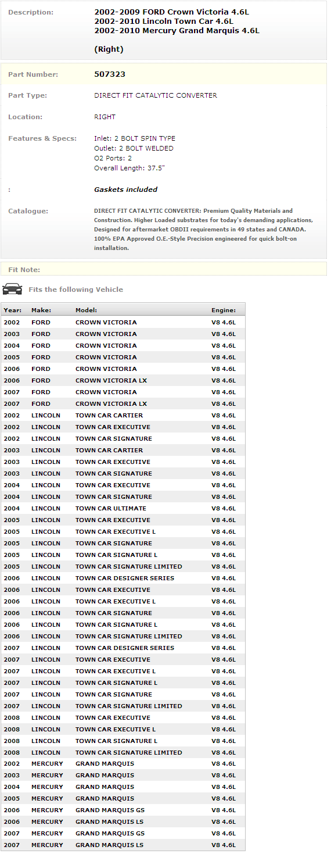The width and height of the screenshot is (331, 868).
Task: Select the 2006 FORD CROWN VICTORIA LX row
Action: (x=123, y=380)
